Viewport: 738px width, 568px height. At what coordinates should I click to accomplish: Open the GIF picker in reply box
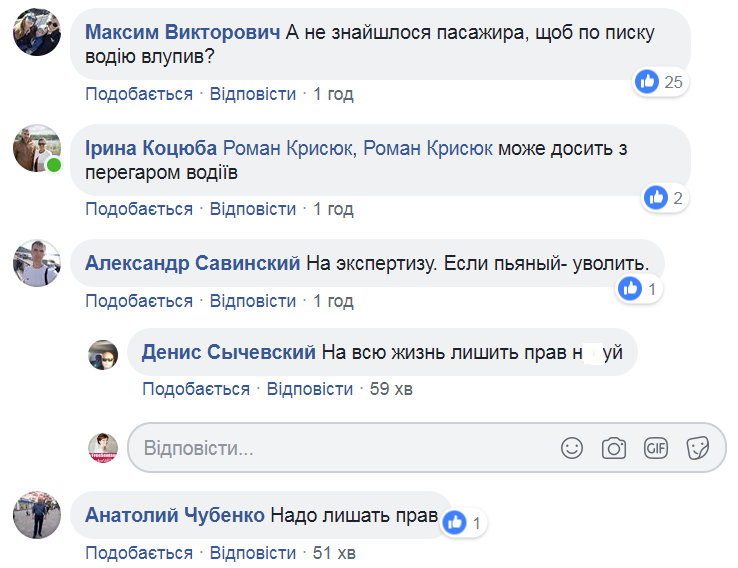click(x=656, y=448)
